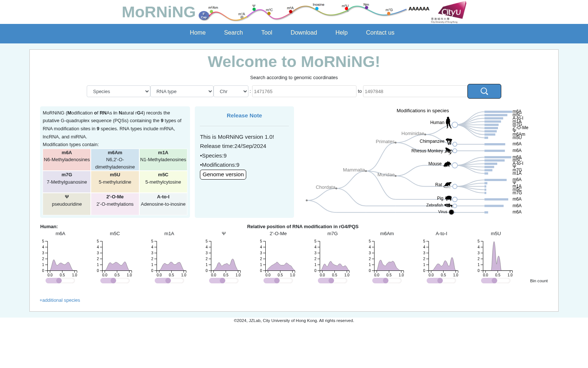Image resolution: width=588 pixels, height=368 pixels.
Task: Click the m7G bin count slider
Action: tap(332, 281)
